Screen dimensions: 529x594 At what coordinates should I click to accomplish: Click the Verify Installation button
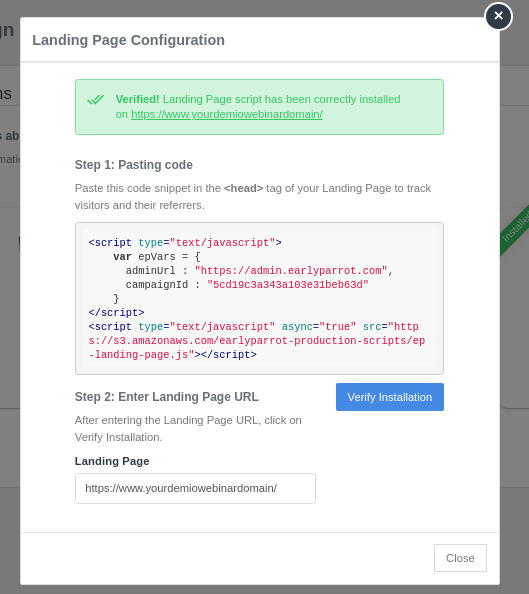[x=390, y=397]
